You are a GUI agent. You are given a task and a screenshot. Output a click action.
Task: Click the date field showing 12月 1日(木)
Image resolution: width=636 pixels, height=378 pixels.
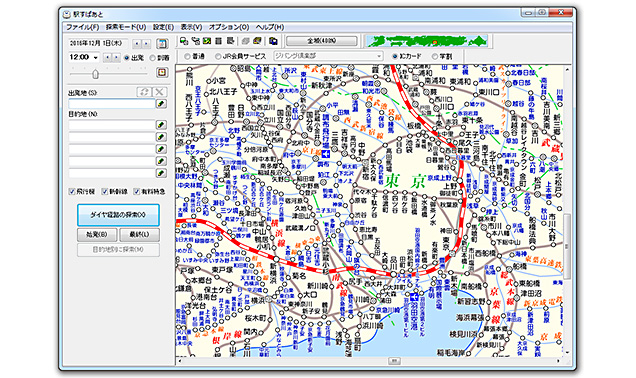point(99,43)
